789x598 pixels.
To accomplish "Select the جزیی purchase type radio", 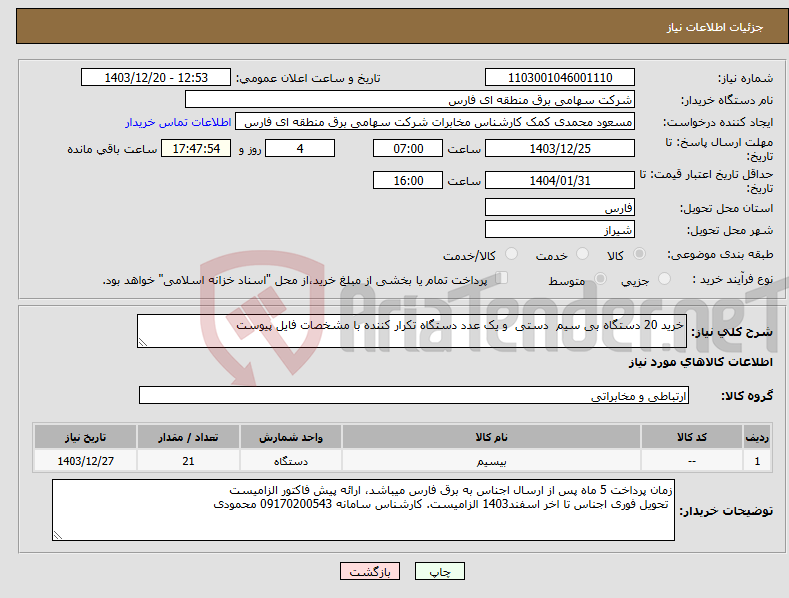I will pyautogui.click(x=664, y=278).
